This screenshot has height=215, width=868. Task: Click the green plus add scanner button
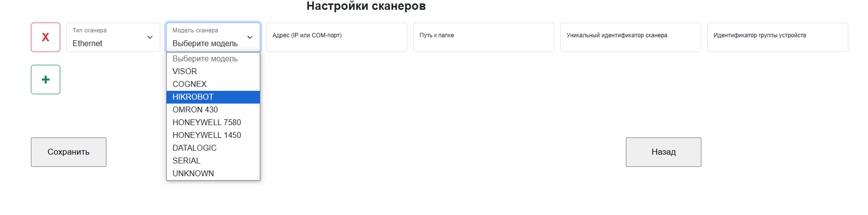point(46,80)
